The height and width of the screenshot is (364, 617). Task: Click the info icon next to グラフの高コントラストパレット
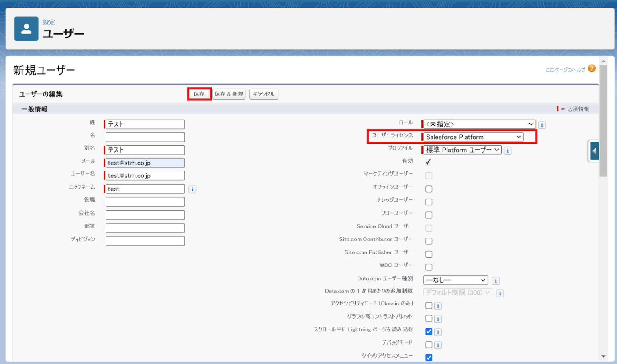[x=438, y=319]
